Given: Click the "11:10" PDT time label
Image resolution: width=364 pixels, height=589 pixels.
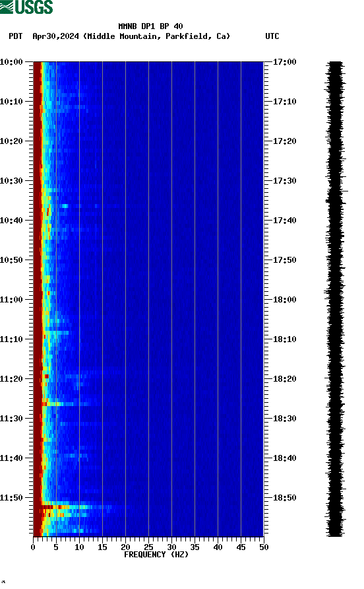Looking at the screenshot, I should pyautogui.click(x=11, y=339).
